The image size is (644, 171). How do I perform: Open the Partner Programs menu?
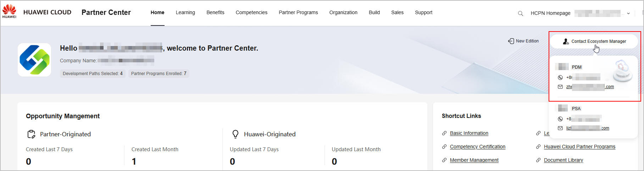(298, 12)
